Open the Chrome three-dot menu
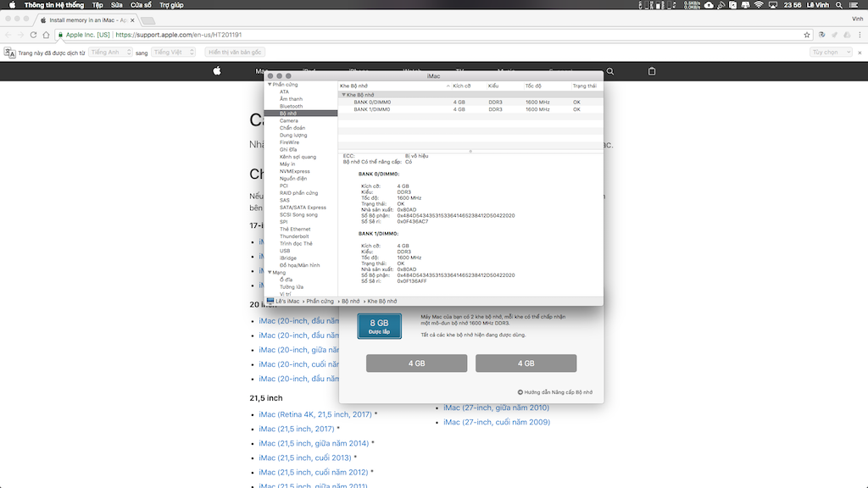 (x=859, y=35)
